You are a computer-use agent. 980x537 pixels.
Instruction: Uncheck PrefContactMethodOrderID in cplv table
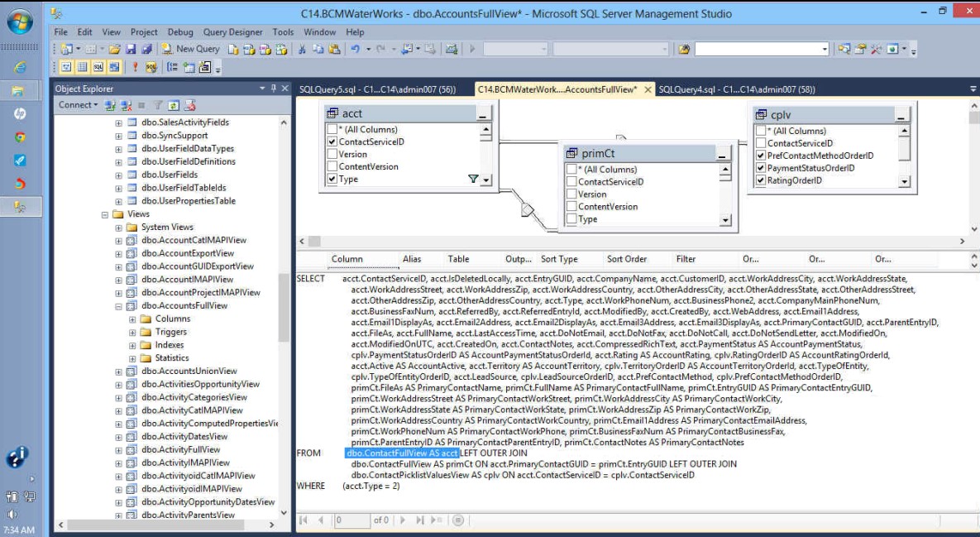(x=761, y=156)
